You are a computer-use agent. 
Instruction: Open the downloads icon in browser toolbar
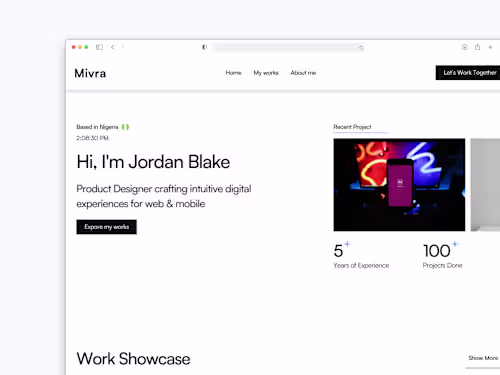[x=464, y=47]
